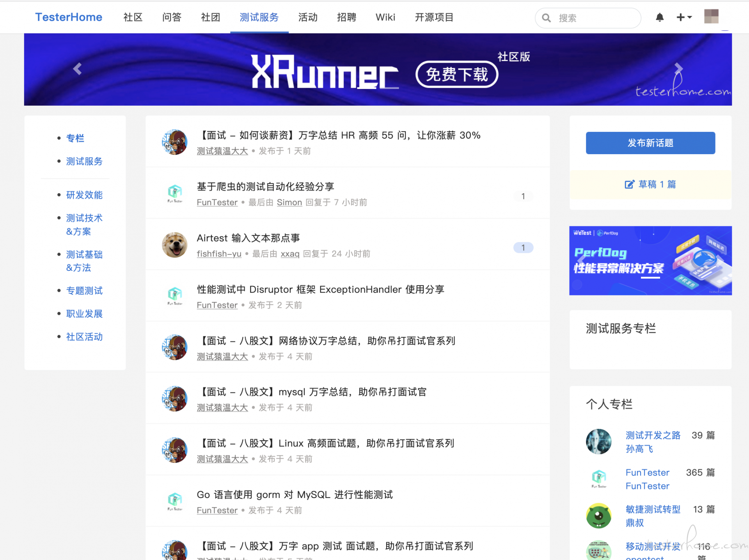The width and height of the screenshot is (749, 560).
Task: Open the plus create dropdown
Action: pos(684,18)
